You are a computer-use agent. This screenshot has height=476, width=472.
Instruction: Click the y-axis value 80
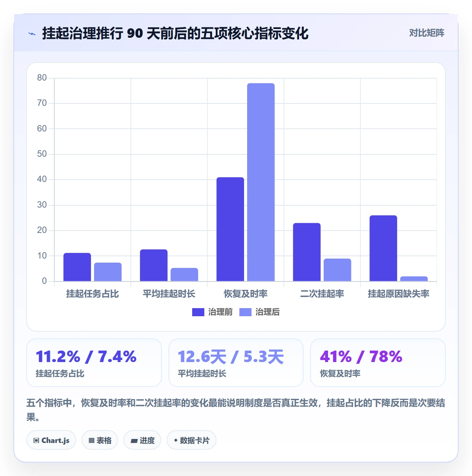pos(42,78)
